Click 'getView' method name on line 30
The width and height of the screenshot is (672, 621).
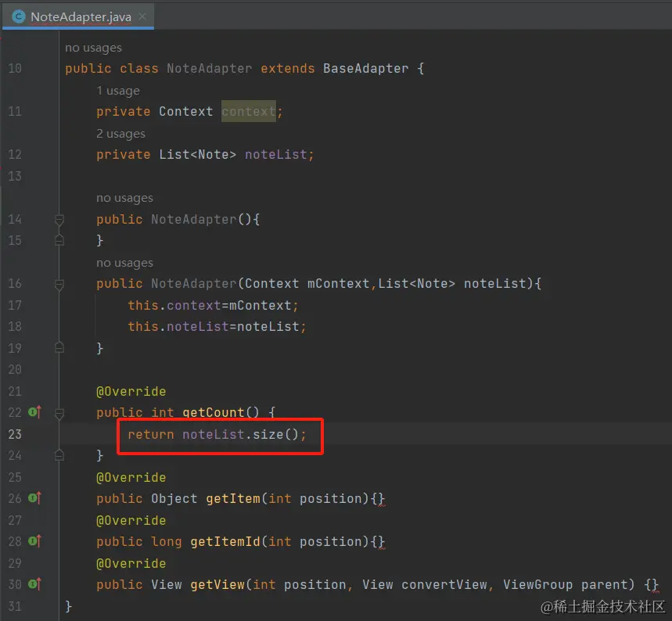[217, 584]
